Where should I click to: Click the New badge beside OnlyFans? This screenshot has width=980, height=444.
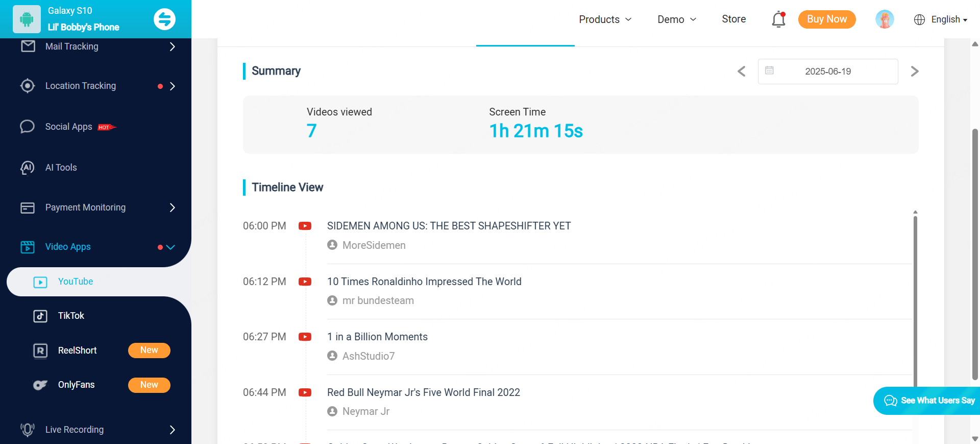click(149, 385)
